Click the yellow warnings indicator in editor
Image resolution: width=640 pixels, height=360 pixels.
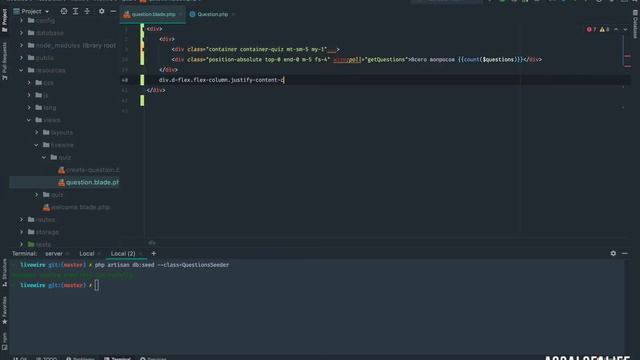tap(604, 29)
